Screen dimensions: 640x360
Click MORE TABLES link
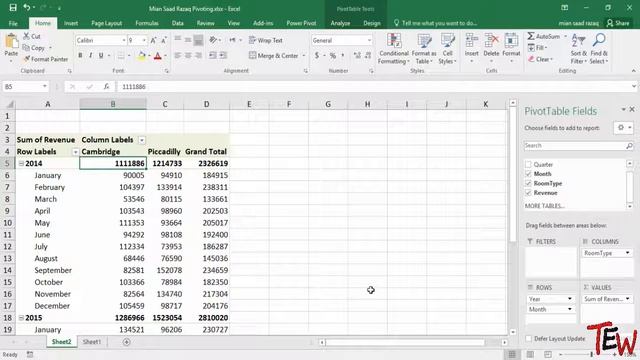(544, 206)
